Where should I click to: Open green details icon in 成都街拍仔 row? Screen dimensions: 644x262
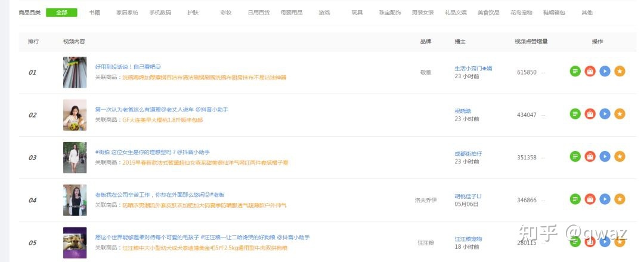575,157
